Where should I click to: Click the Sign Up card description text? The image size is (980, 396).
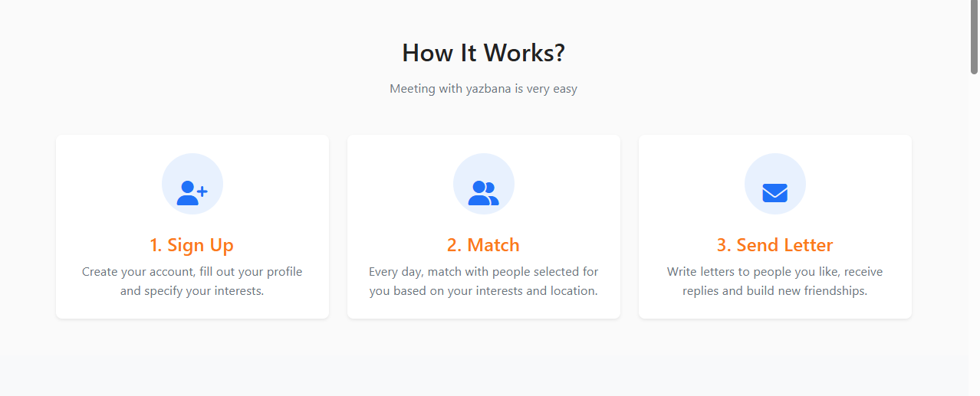click(192, 281)
